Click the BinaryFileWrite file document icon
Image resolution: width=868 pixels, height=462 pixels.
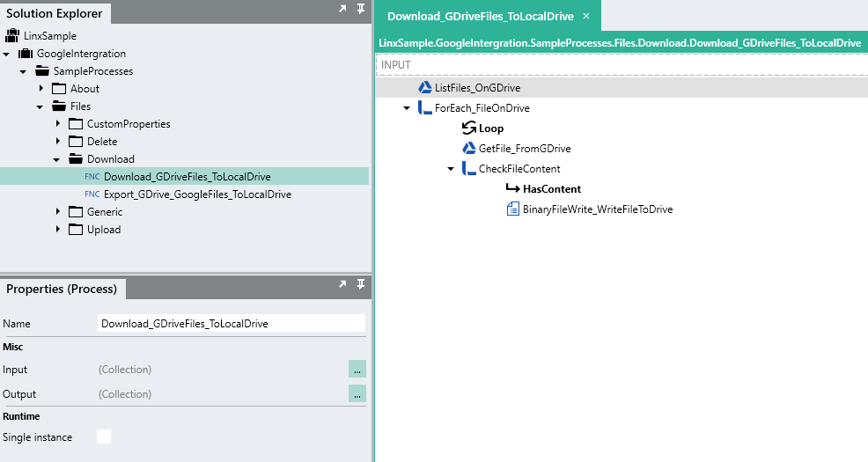[513, 209]
